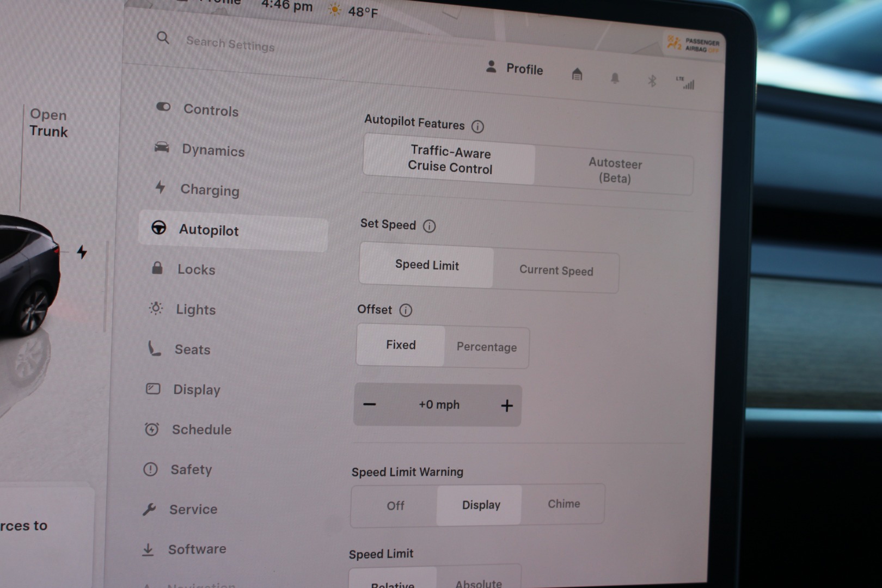Image resolution: width=882 pixels, height=588 pixels.
Task: Click info icon next to Set Speed
Action: (x=429, y=226)
